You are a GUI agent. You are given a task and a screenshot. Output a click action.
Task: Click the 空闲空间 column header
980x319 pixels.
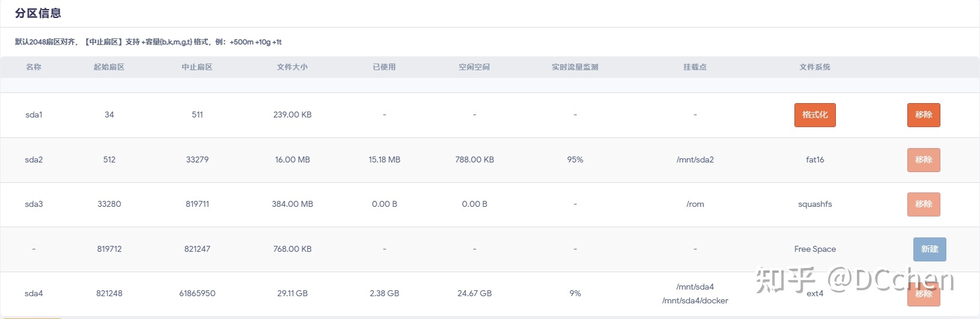tap(474, 67)
